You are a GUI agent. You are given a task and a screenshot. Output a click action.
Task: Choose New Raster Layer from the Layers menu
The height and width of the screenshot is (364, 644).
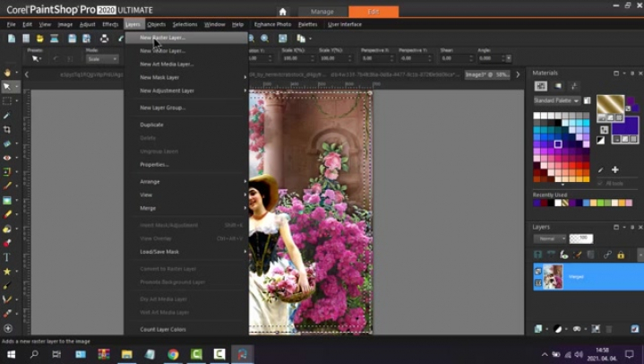(187, 38)
